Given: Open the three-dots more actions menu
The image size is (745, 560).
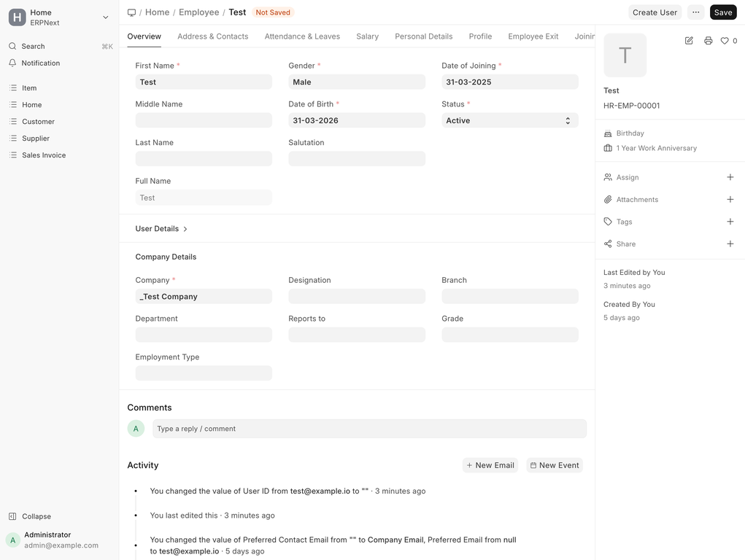Looking at the screenshot, I should [x=695, y=12].
